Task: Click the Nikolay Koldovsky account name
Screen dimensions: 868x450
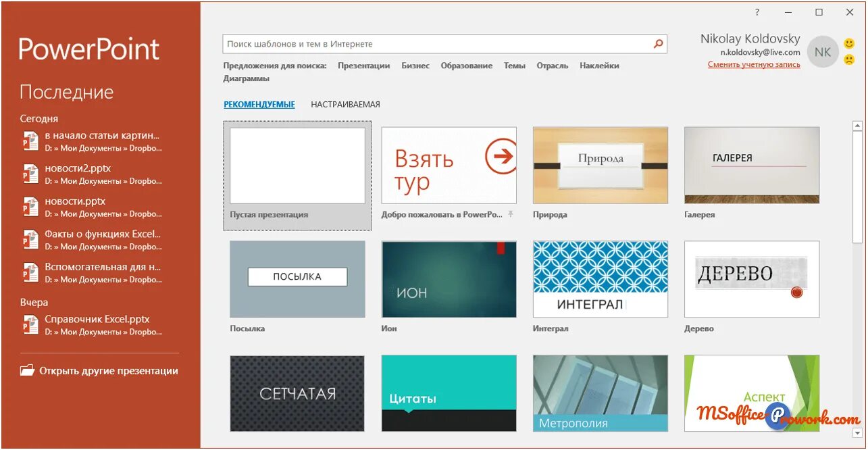Action: point(750,39)
